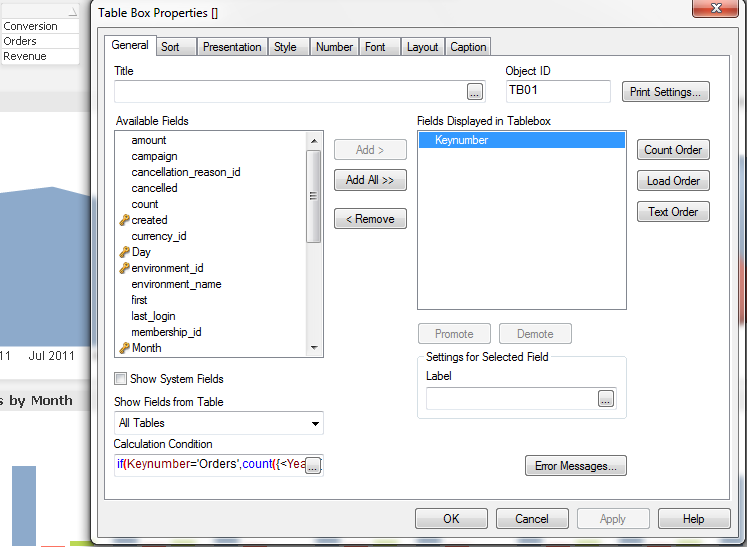Click the Add All button

coord(370,180)
